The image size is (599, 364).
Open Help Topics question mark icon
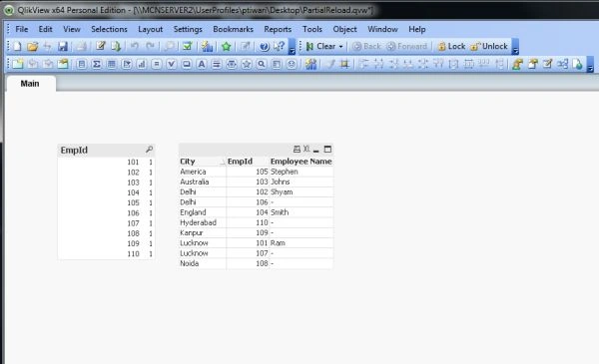pyautogui.click(x=264, y=46)
